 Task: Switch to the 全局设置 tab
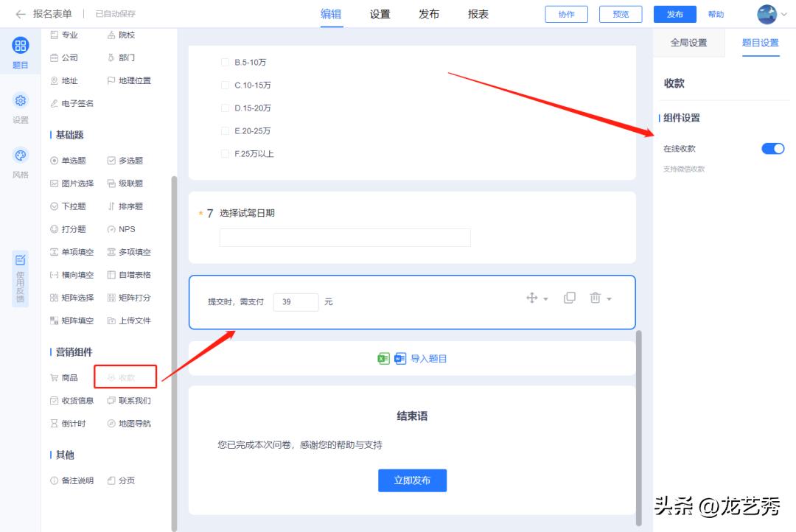[x=688, y=42]
